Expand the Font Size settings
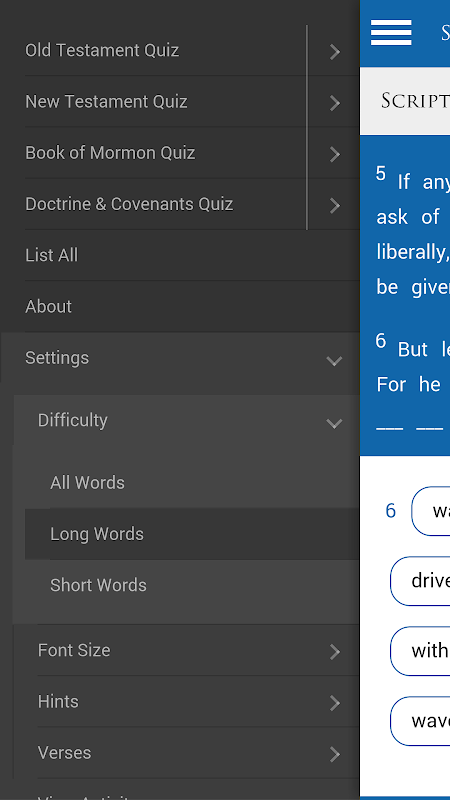This screenshot has width=450, height=800. [x=198, y=650]
